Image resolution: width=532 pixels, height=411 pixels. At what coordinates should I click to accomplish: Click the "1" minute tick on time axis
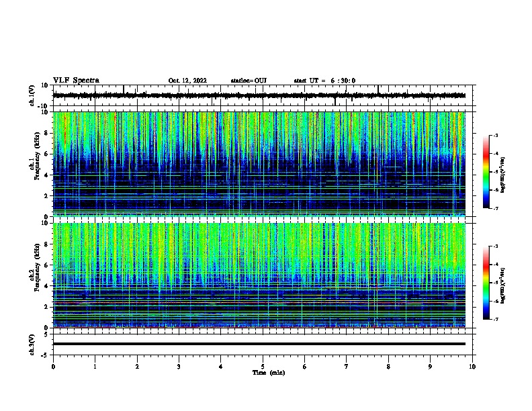click(x=95, y=367)
